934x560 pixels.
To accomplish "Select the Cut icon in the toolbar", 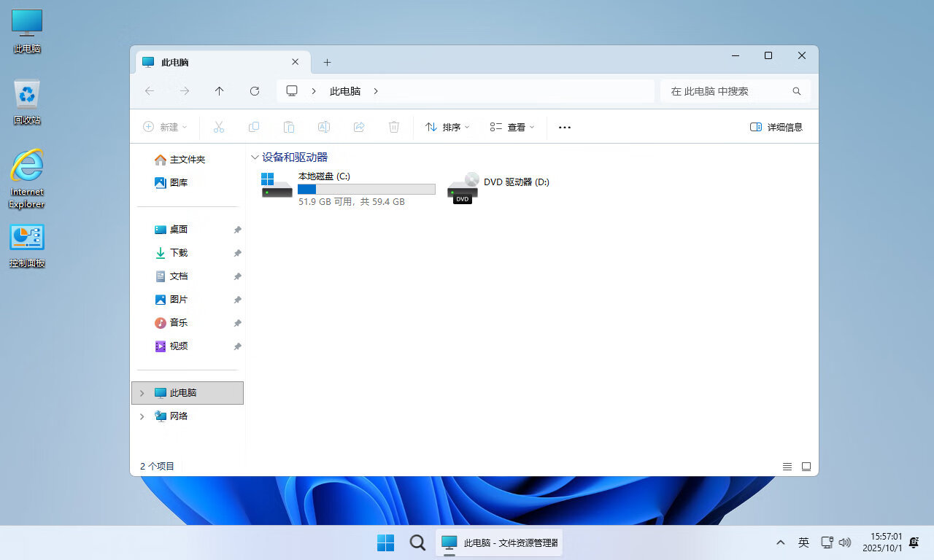I will click(x=219, y=127).
